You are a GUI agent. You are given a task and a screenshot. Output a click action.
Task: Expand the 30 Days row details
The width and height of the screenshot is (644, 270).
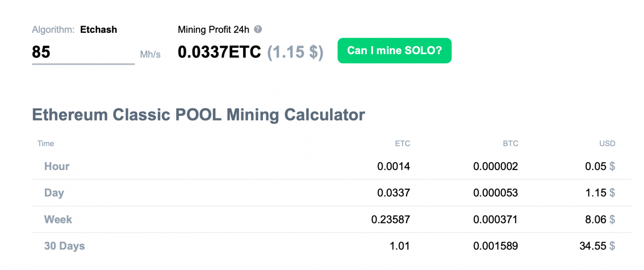[64, 246]
